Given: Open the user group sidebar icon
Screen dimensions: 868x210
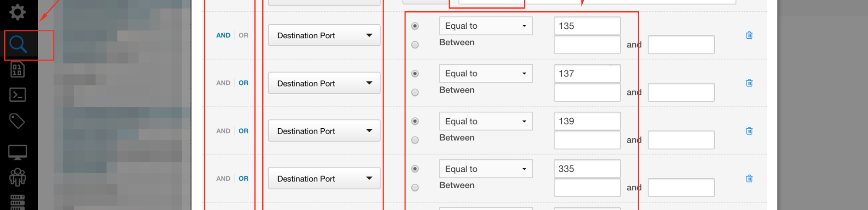Looking at the screenshot, I should click(x=17, y=177).
